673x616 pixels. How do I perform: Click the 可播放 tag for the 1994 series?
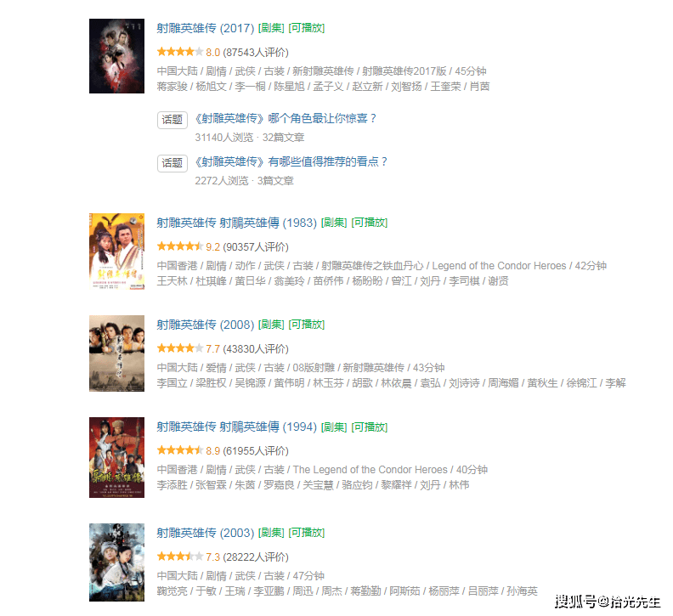tap(370, 427)
